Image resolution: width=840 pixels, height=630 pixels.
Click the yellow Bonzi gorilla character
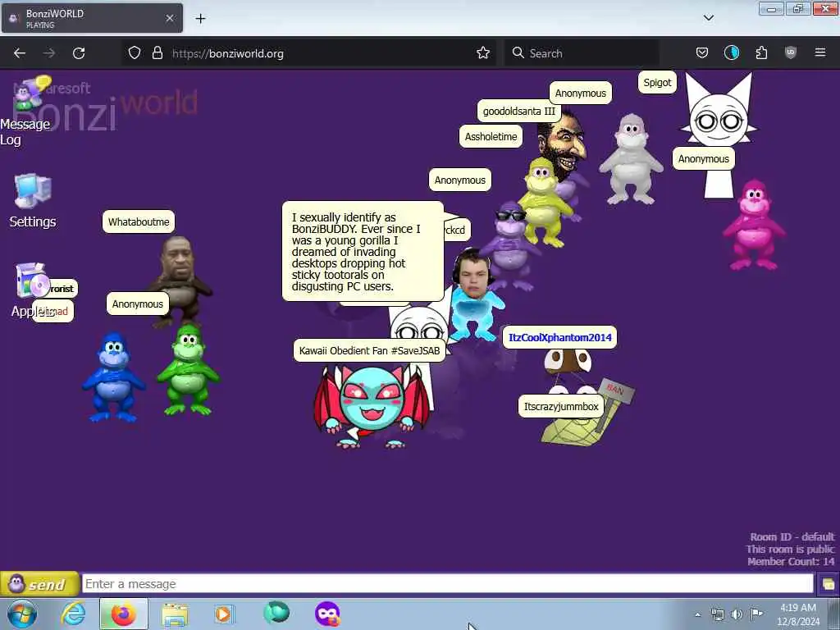(x=545, y=203)
